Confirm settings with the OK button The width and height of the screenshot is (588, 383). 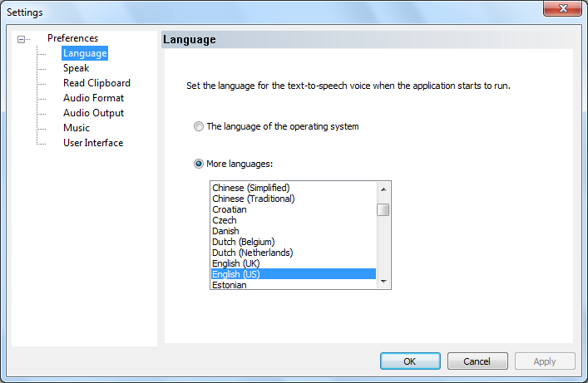pyautogui.click(x=410, y=361)
